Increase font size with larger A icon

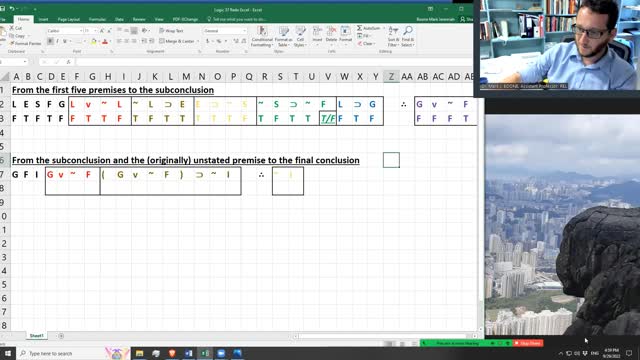pos(102,31)
